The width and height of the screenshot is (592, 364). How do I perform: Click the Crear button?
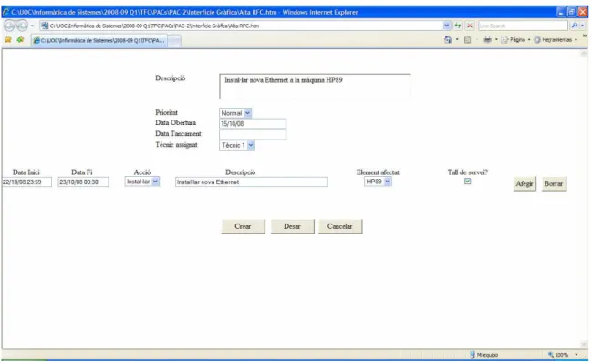[243, 226]
